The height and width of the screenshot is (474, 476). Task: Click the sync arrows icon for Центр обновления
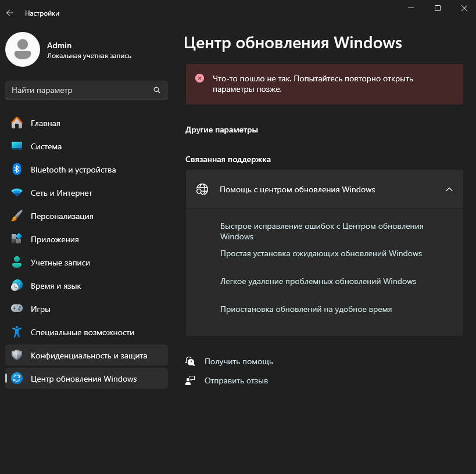[17, 378]
